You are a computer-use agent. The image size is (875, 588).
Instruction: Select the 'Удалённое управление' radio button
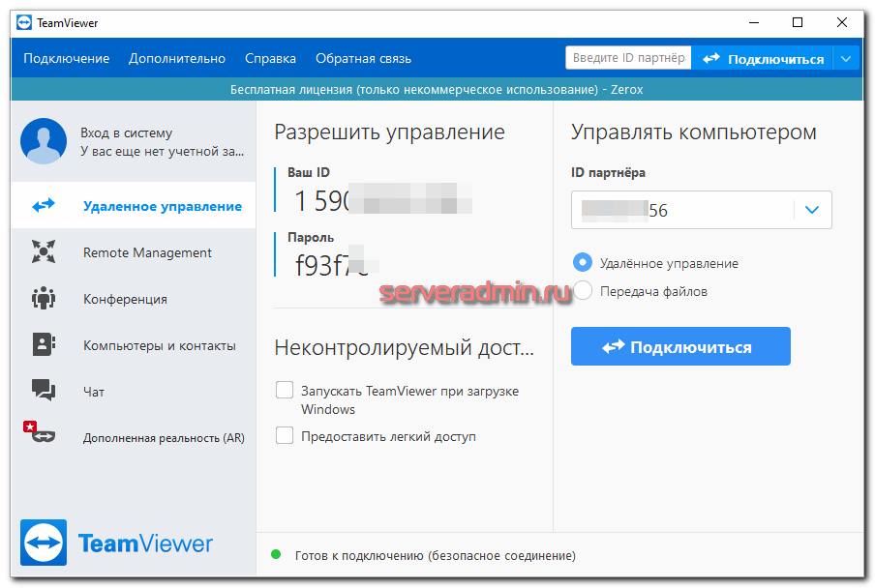click(x=583, y=262)
